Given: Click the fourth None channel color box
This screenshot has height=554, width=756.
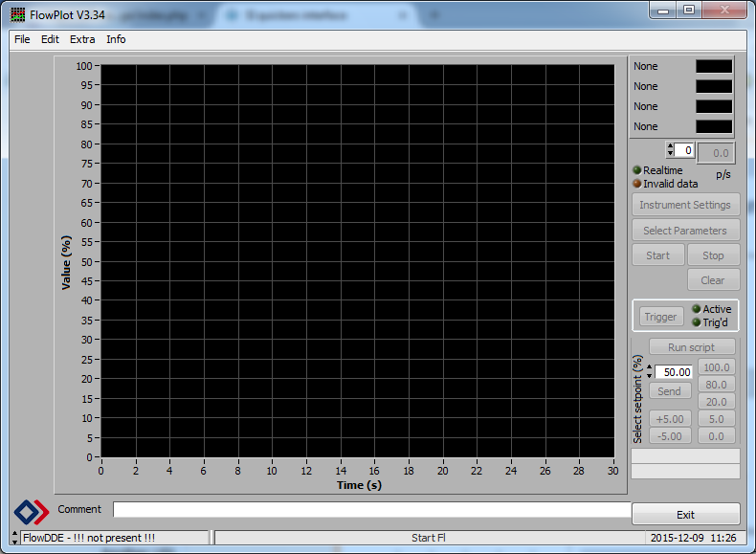Looking at the screenshot, I should [714, 127].
